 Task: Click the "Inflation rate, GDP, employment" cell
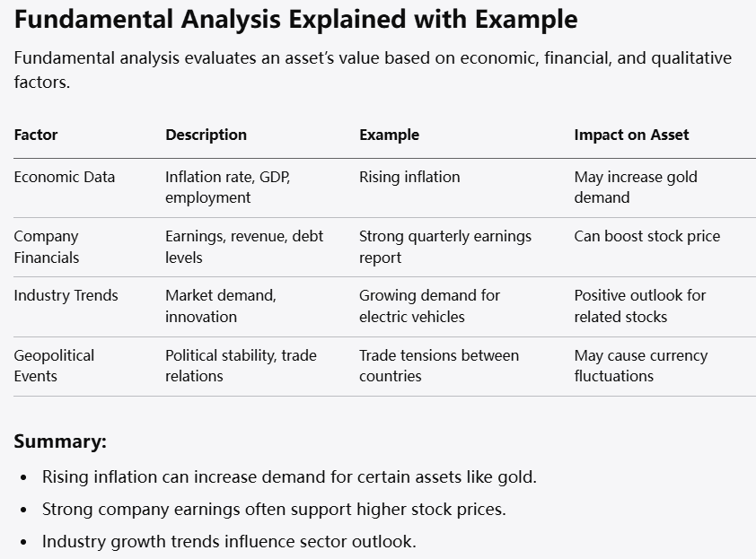[x=228, y=187]
